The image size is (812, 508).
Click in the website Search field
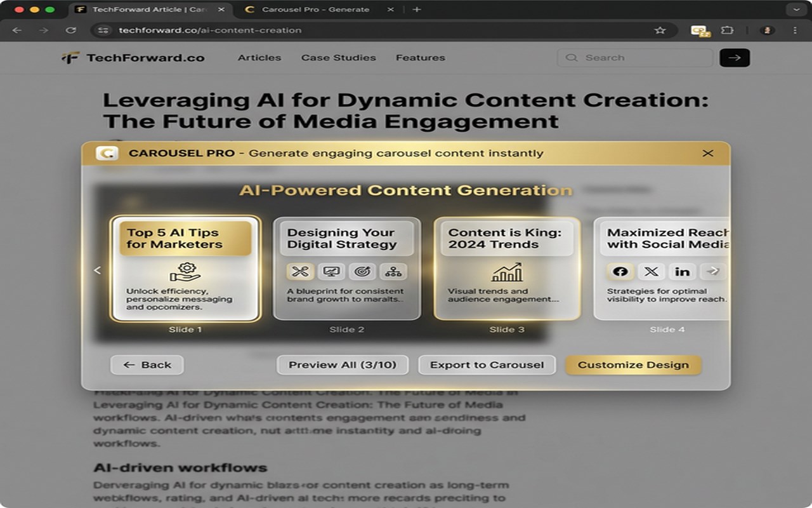[x=635, y=58]
